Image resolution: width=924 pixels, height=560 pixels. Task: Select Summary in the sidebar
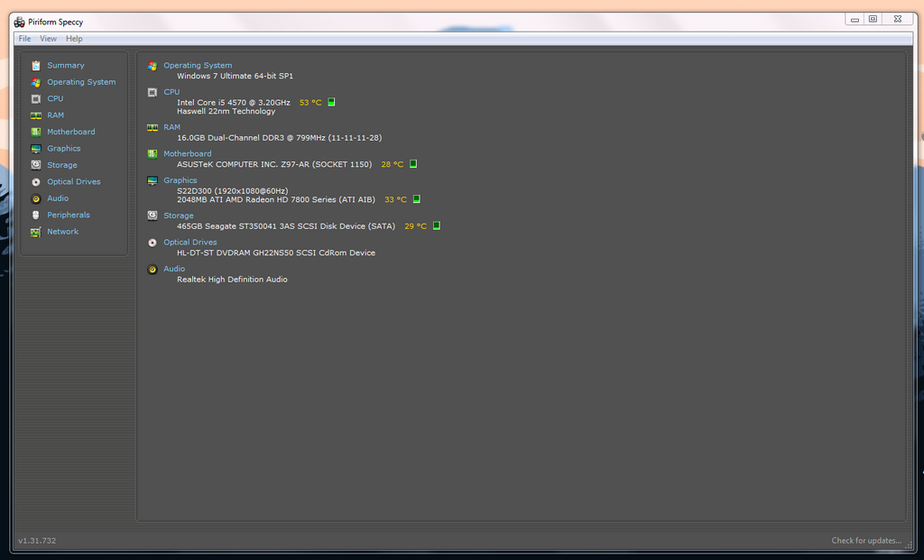coord(65,65)
